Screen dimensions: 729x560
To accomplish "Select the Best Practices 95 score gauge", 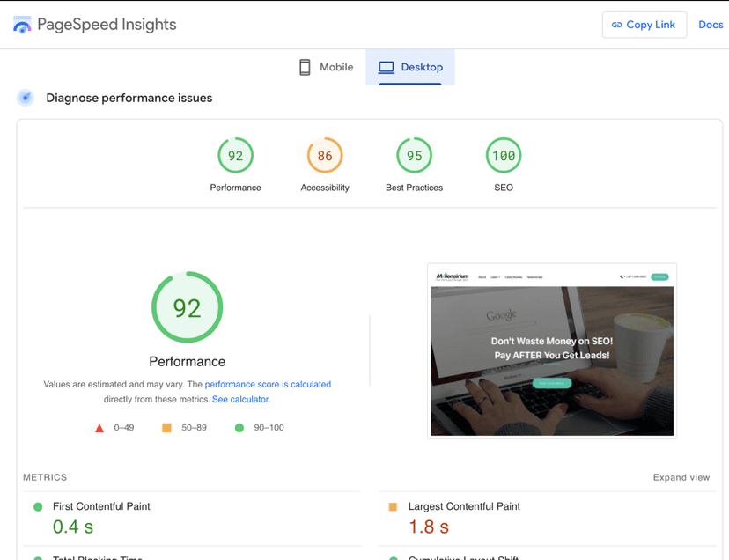I will point(414,156).
